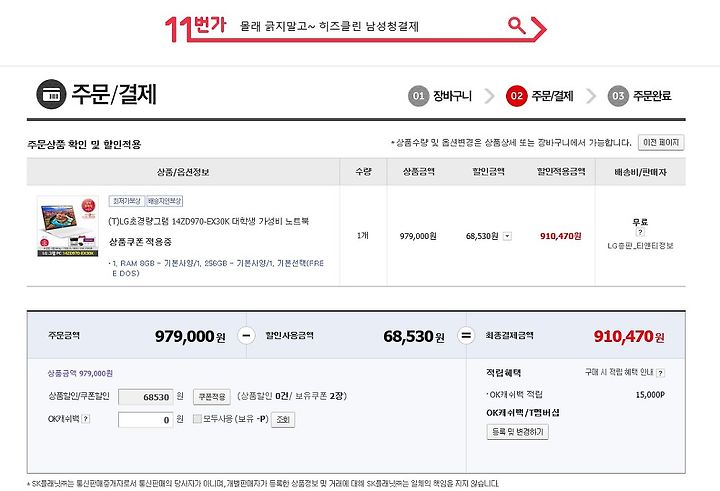Select step 03 주문완료
Viewport: 720px width, 491px height.
(640, 96)
